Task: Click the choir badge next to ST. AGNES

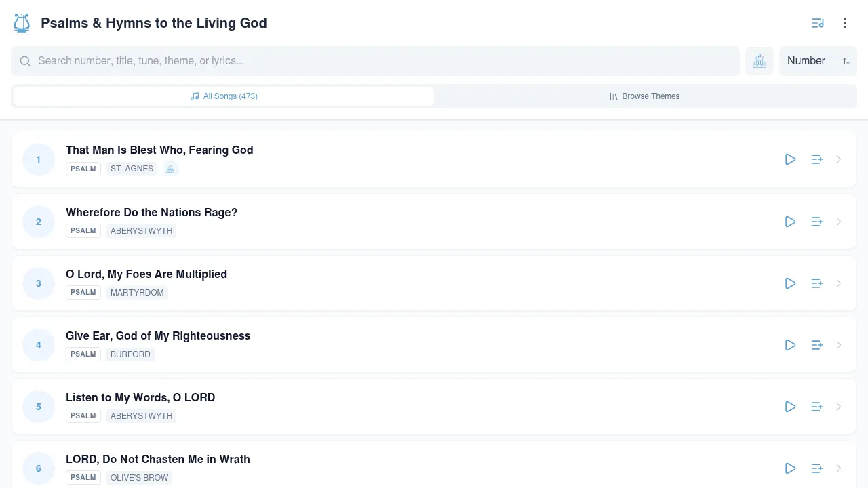Action: pyautogui.click(x=170, y=169)
